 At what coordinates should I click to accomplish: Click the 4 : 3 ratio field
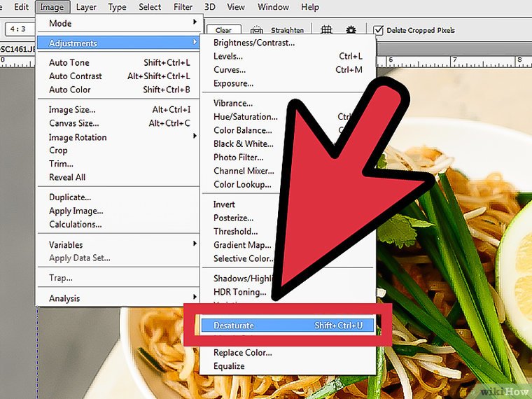(x=19, y=29)
